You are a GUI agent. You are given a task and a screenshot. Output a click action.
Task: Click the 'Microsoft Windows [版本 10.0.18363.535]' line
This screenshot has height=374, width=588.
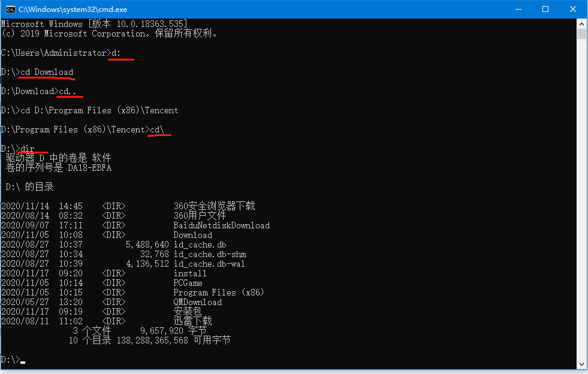(x=94, y=24)
